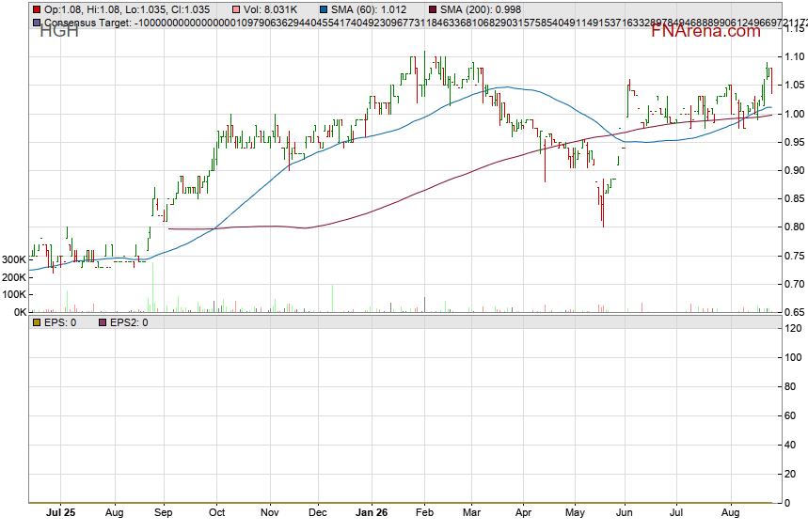The image size is (808, 532).
Task: Click the 'Aug' label next to Jul 25
Action: 115,513
